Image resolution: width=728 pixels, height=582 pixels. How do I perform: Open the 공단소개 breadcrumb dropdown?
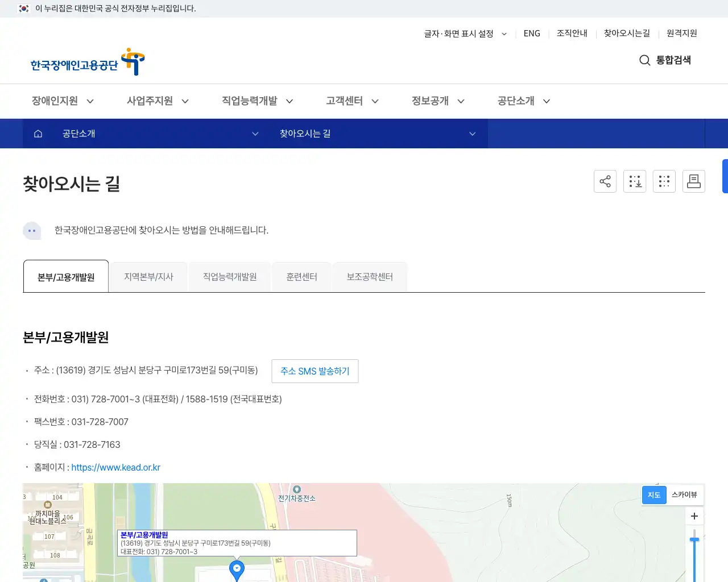click(159, 134)
